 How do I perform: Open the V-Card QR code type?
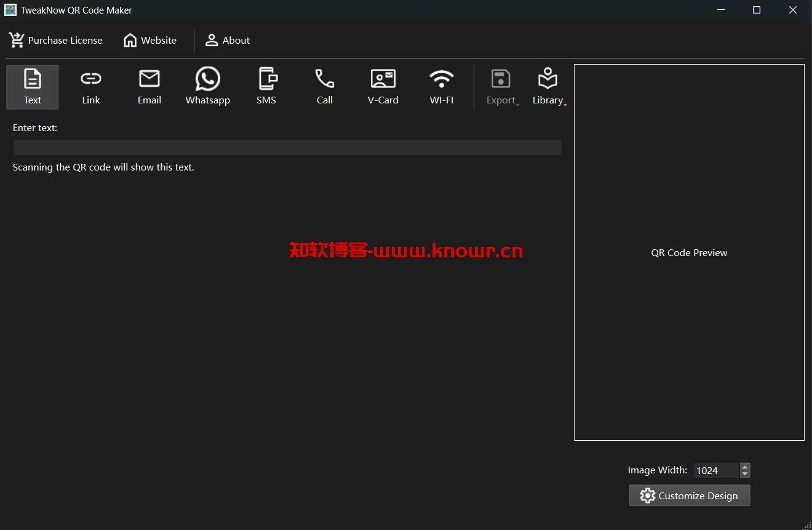click(x=383, y=87)
